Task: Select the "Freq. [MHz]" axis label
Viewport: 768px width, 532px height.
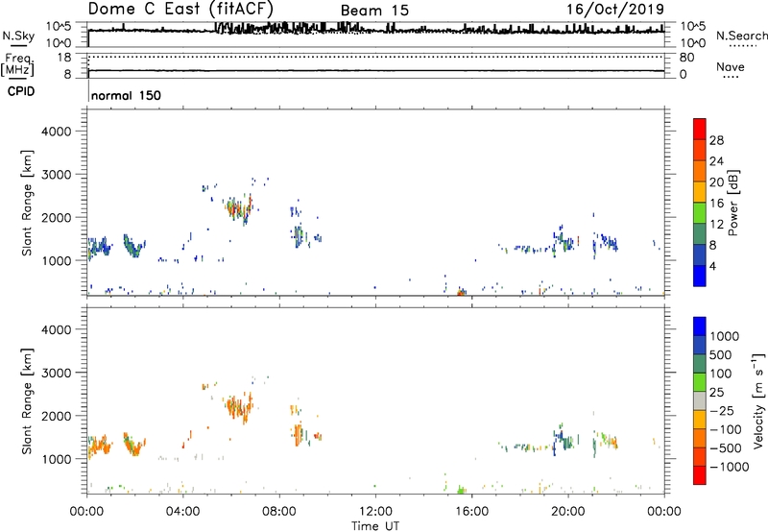Action: [x=18, y=64]
